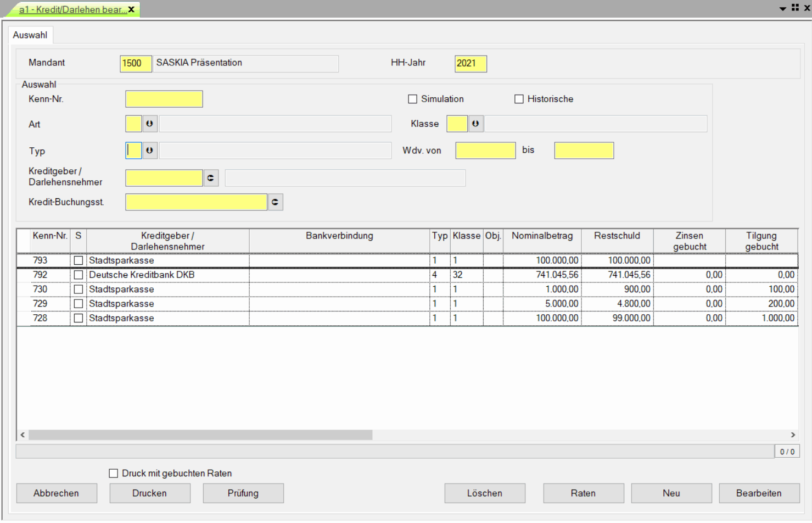The width and height of the screenshot is (812, 523).
Task: Click the Neu button
Action: click(671, 493)
